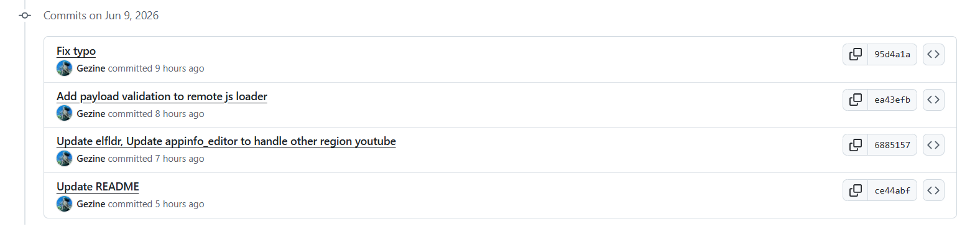Image resolution: width=980 pixels, height=234 pixels.
Task: Open Gezine profile name on 7 hours ago commit
Action: [91, 159]
